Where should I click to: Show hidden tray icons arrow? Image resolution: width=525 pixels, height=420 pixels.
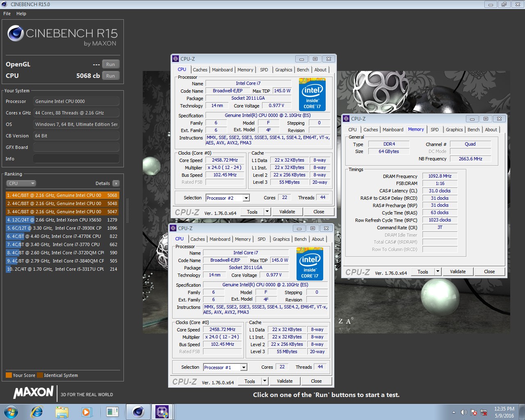454,412
